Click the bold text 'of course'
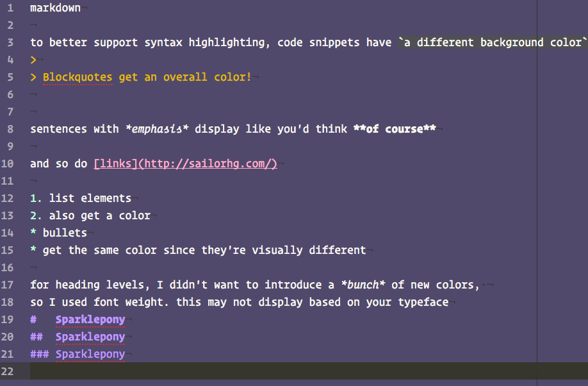This screenshot has height=386, width=588. (395, 129)
